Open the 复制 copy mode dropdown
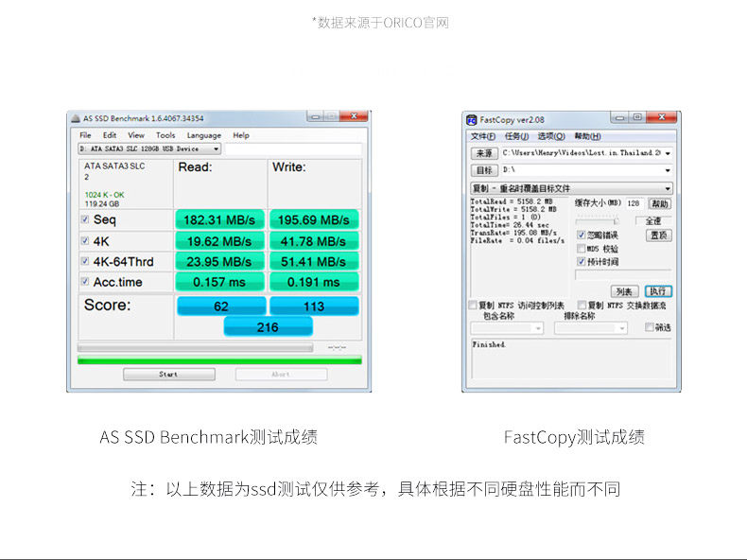 click(x=572, y=188)
